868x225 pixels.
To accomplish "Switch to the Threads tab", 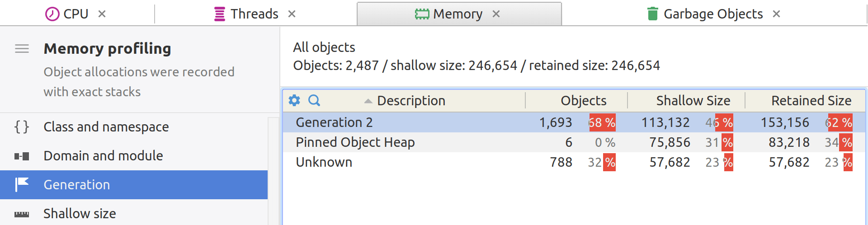I will pos(255,14).
